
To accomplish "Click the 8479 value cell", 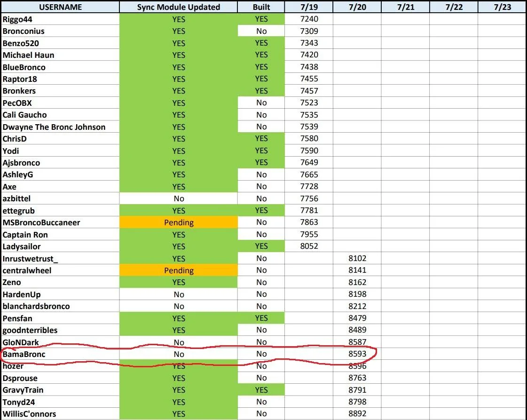I will coord(357,318).
